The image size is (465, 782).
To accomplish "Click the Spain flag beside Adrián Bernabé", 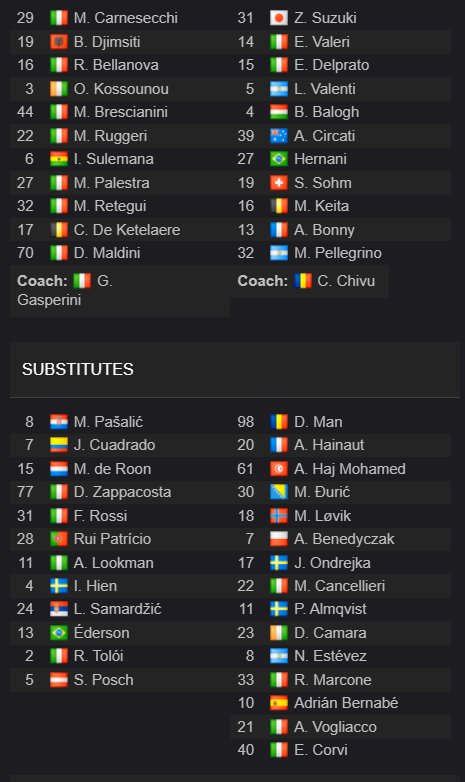I will coord(278,703).
